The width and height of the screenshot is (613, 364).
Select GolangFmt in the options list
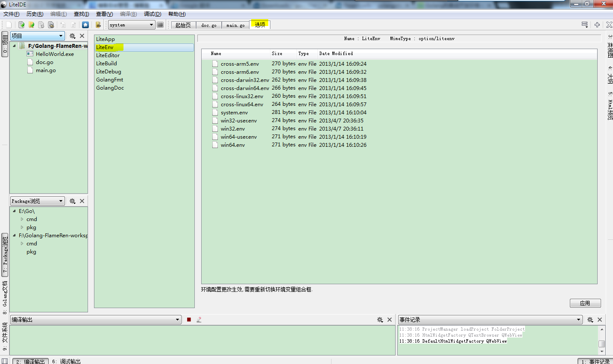[x=144, y=80]
